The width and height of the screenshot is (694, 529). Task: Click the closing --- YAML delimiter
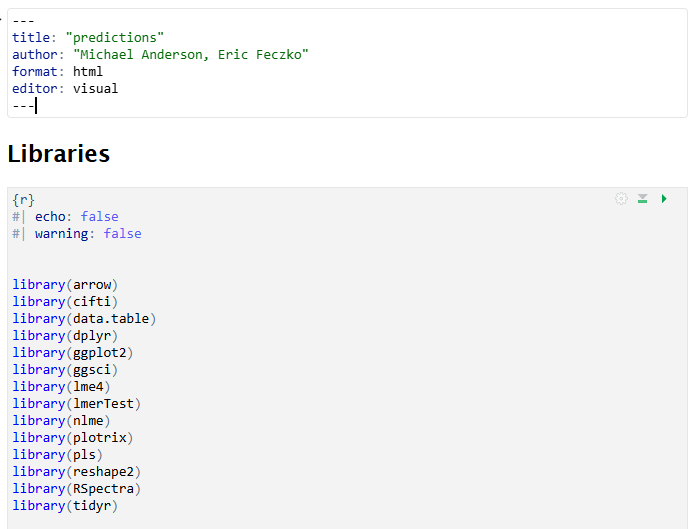point(23,106)
